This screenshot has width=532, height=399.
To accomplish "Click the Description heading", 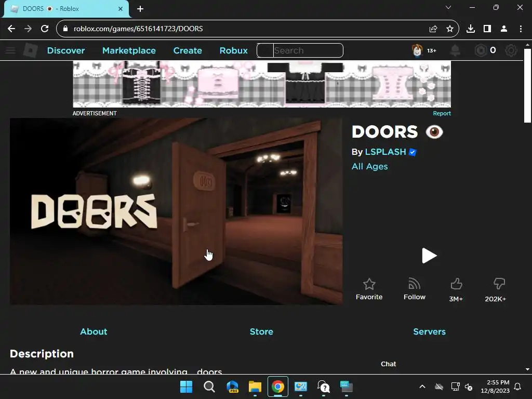I will (42, 354).
